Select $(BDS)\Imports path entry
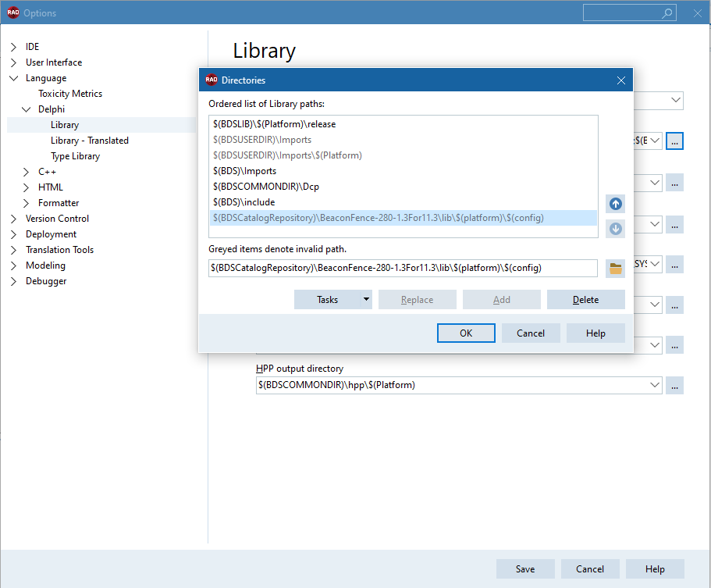This screenshot has width=711, height=588. click(x=403, y=171)
